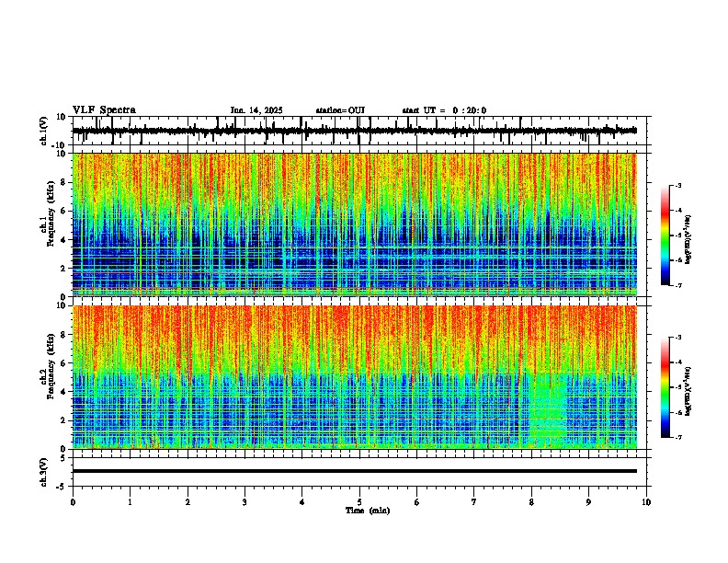Click the ch.1 spectrogram color scale bar

click(x=665, y=236)
